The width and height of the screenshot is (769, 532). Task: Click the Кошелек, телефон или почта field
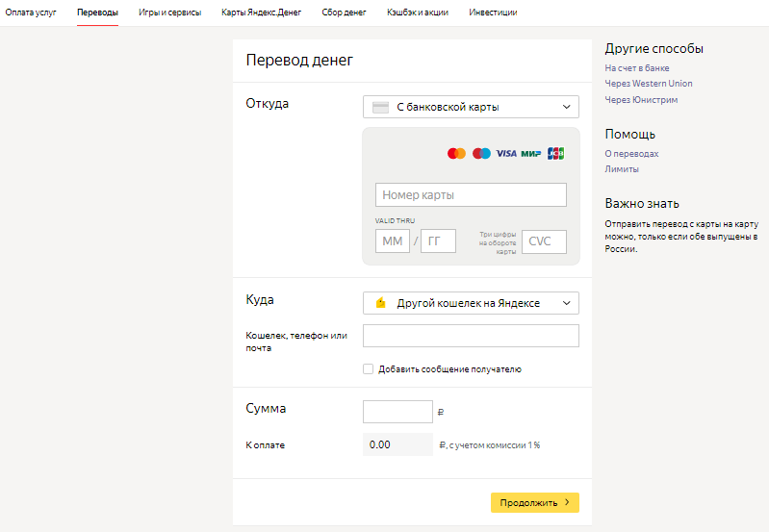[471, 336]
